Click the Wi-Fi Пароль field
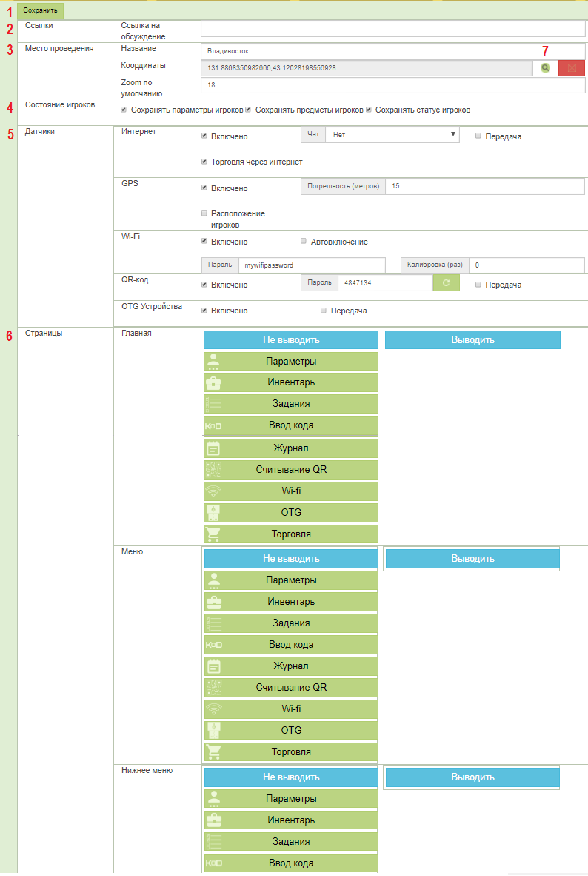Image resolution: width=588 pixels, height=876 pixels. pyautogui.click(x=312, y=265)
